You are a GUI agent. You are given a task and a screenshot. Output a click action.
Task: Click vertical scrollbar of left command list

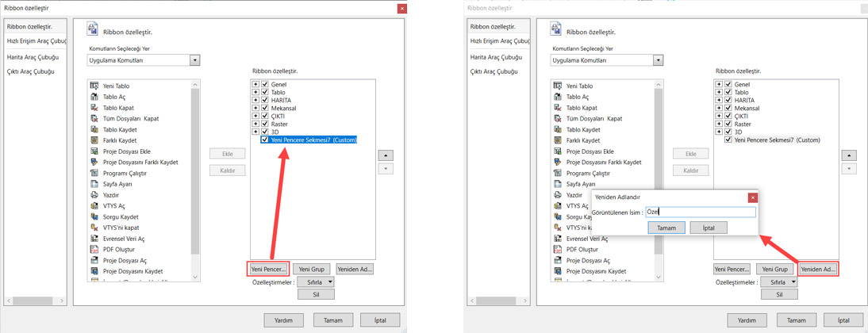pos(196,174)
